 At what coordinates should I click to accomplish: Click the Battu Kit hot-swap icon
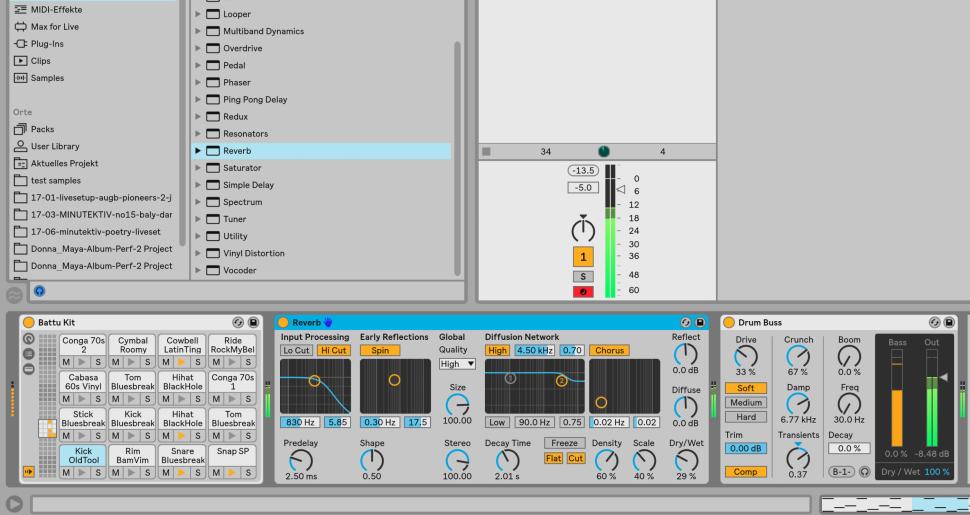coord(238,323)
